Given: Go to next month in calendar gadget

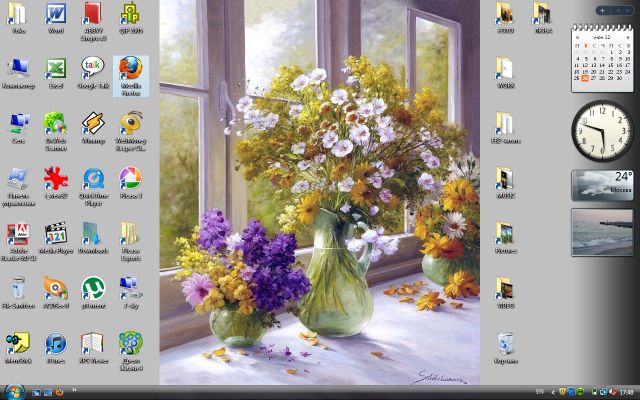Looking at the screenshot, I should tap(628, 37).
